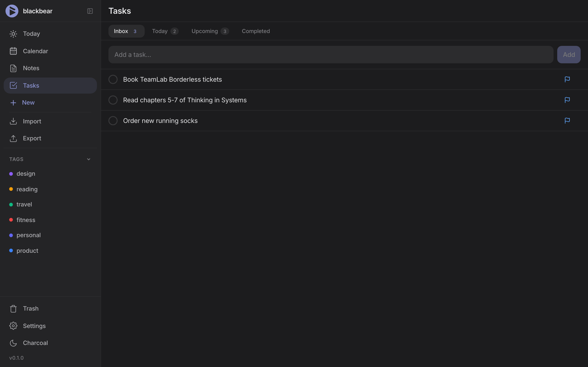Switch theme using the Charcoal moon icon
Viewport: 588px width, 367px height.
coord(13,343)
